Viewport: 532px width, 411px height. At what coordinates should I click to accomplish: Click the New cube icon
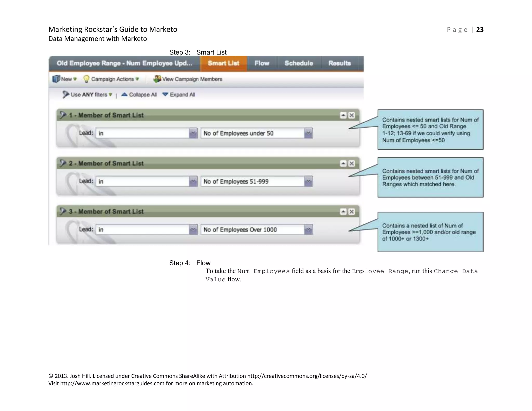pos(56,79)
